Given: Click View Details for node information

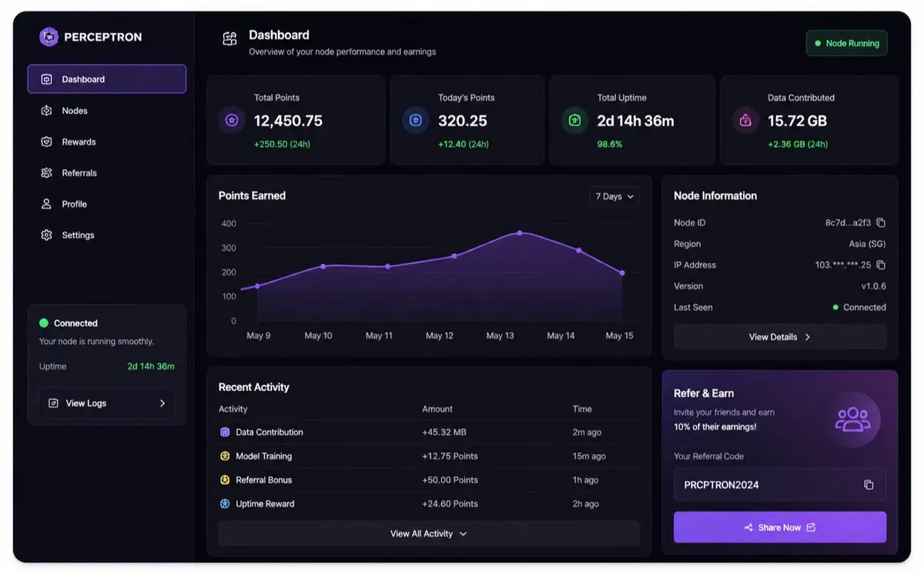Looking at the screenshot, I should [779, 337].
